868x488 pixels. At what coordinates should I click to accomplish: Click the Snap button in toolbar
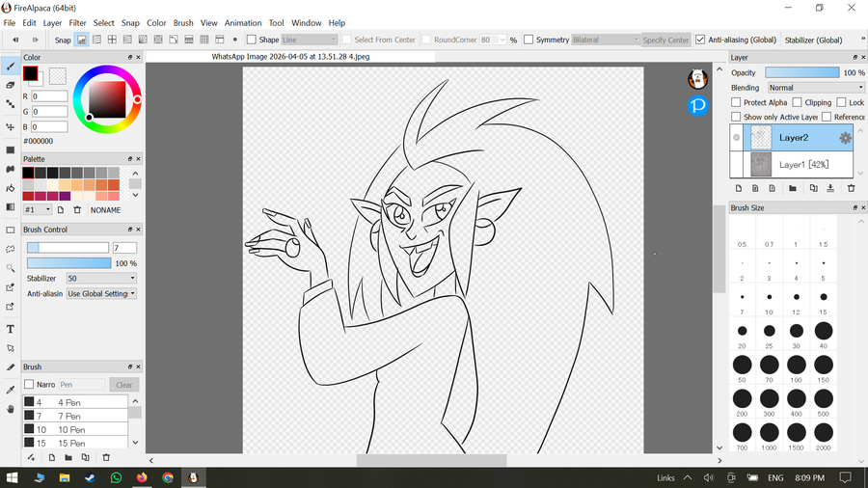click(63, 40)
